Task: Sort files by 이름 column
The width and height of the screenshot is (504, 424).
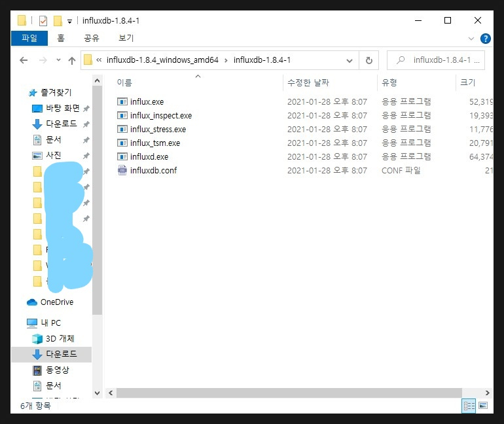Action: pos(124,83)
